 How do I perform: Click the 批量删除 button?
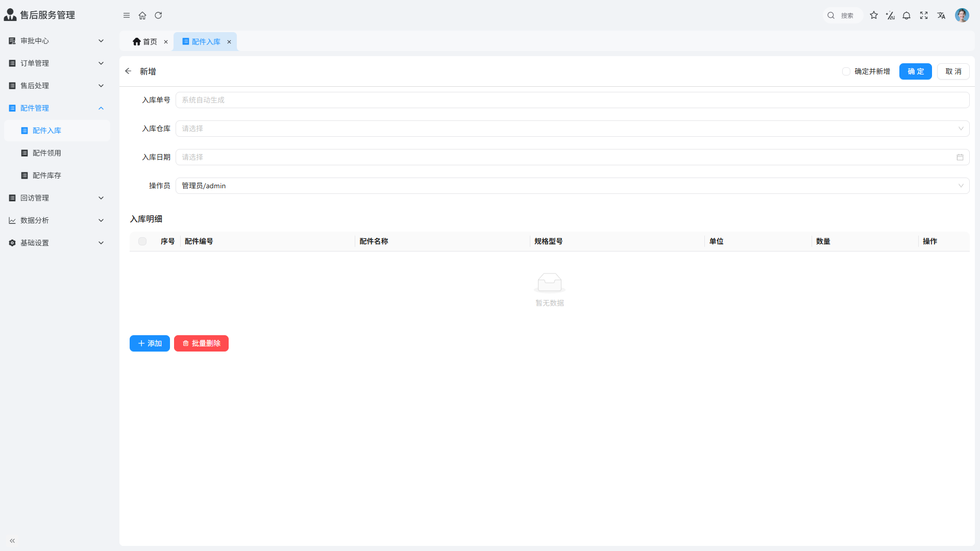(x=201, y=343)
